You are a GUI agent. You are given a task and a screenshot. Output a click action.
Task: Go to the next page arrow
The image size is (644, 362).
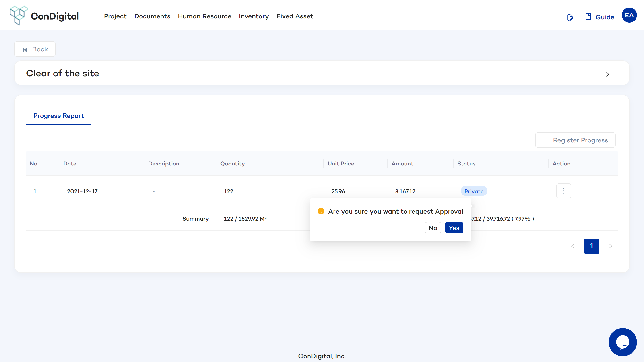(x=610, y=246)
